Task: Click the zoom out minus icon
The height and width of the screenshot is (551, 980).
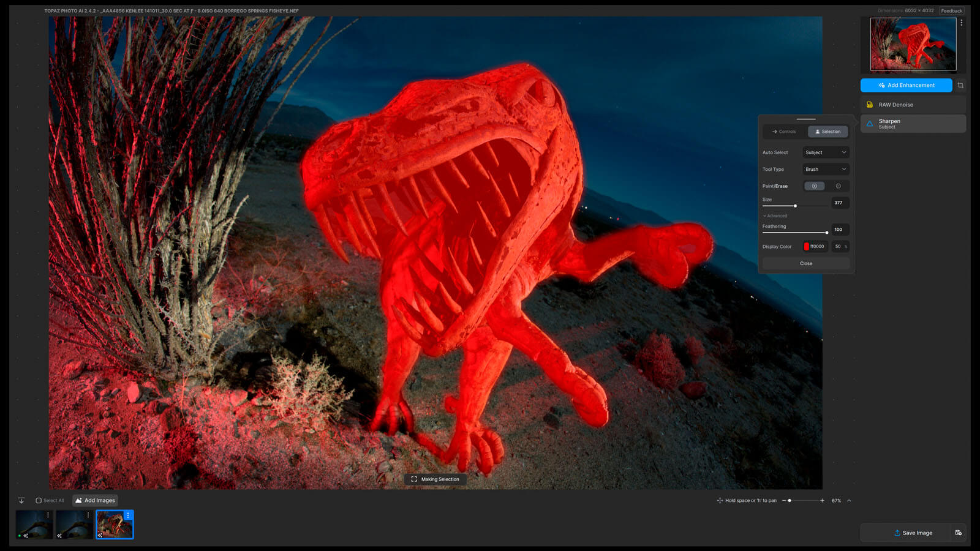Action: coord(783,501)
